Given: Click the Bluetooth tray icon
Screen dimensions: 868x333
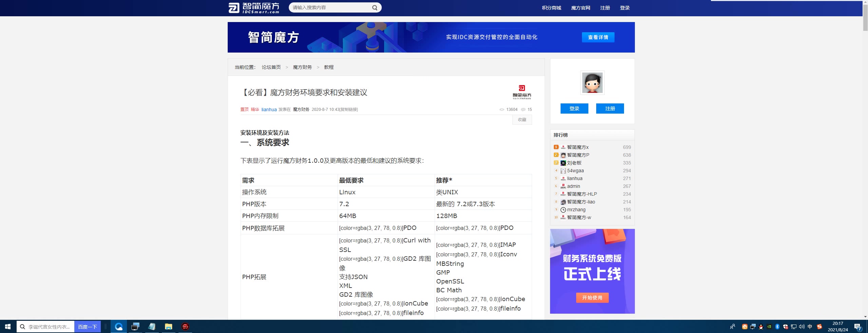Looking at the screenshot, I should click(x=777, y=327).
